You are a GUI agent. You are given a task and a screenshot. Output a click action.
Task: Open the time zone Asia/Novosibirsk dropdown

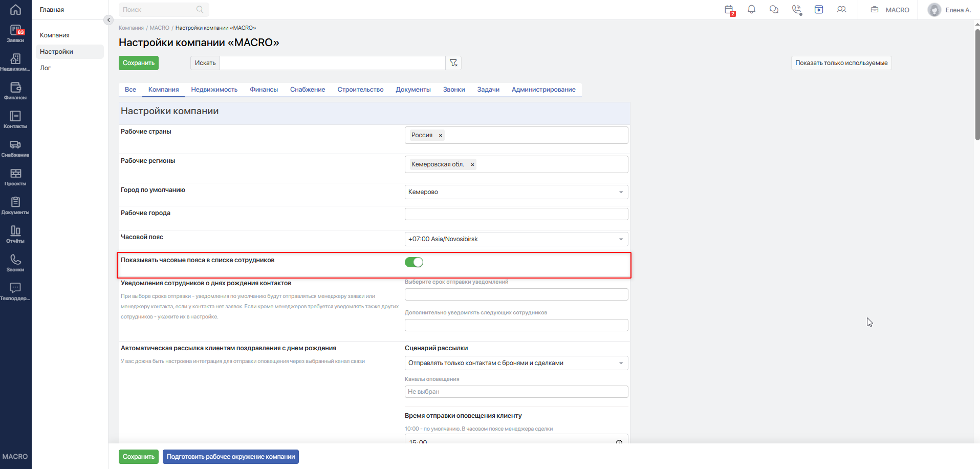pyautogui.click(x=516, y=239)
